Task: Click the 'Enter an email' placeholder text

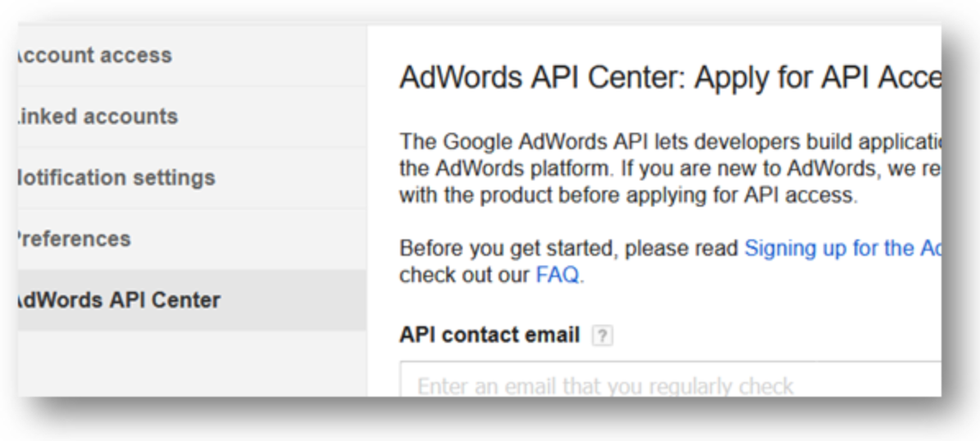Action: pyautogui.click(x=605, y=387)
